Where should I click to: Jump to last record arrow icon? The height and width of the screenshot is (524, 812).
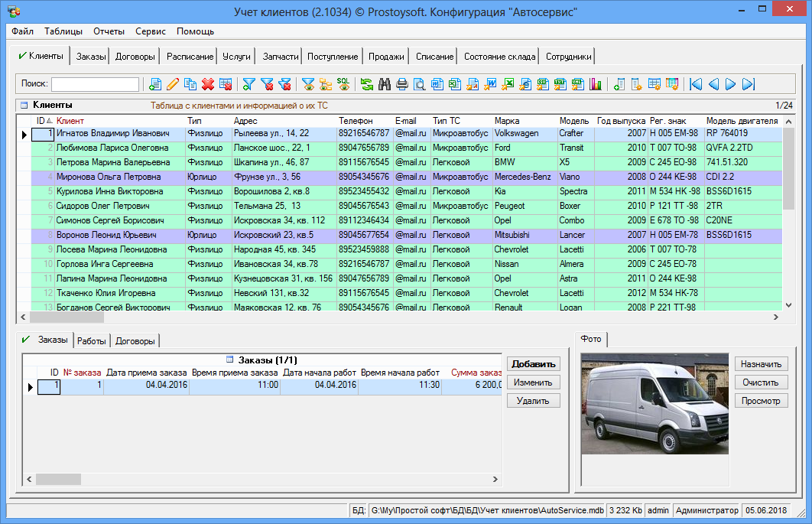point(749,84)
